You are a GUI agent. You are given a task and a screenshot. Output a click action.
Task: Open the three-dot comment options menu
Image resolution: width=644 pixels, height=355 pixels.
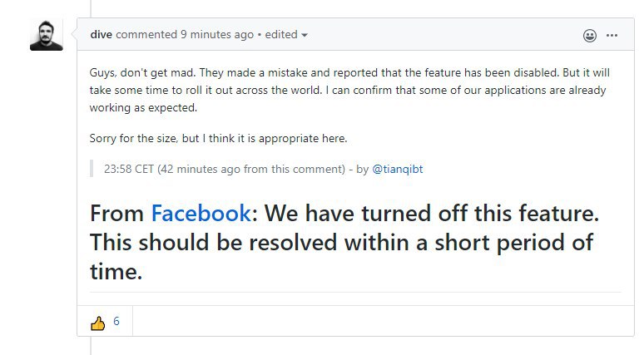(612, 36)
